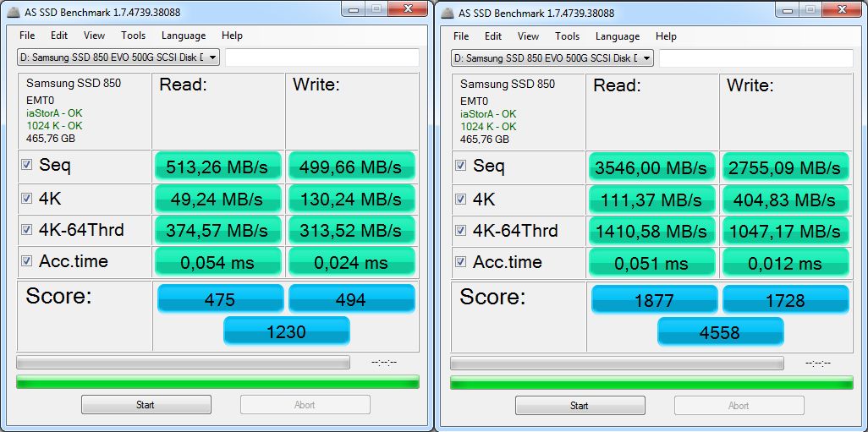Toggle the Acc.time checkbox in right window

tap(460, 261)
